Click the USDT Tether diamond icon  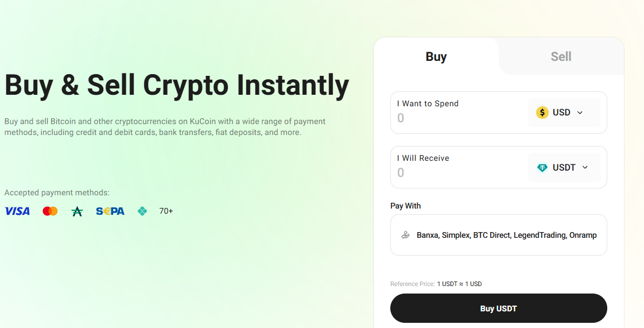pyautogui.click(x=542, y=168)
